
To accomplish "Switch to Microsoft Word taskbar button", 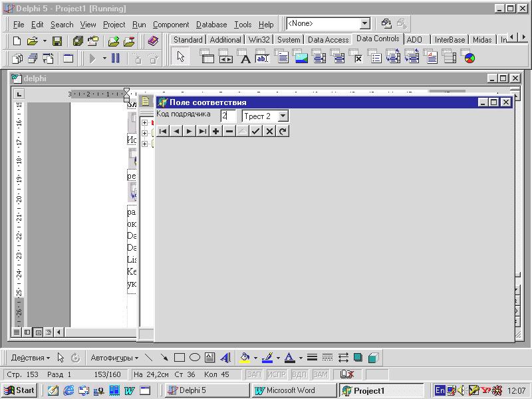I will click(x=294, y=390).
